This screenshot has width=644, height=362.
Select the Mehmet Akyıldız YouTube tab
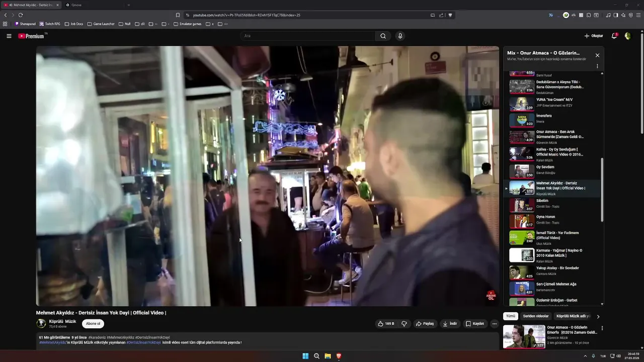(x=30, y=5)
